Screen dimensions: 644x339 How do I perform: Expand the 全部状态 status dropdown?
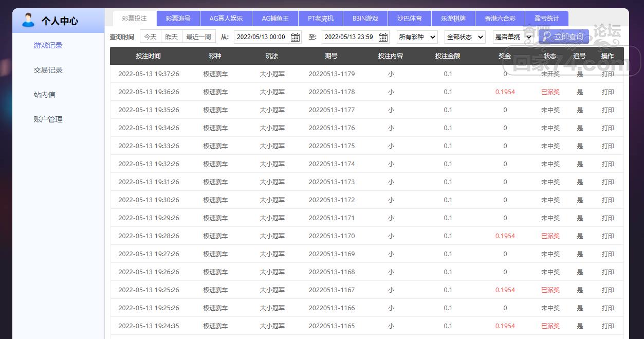(x=465, y=37)
